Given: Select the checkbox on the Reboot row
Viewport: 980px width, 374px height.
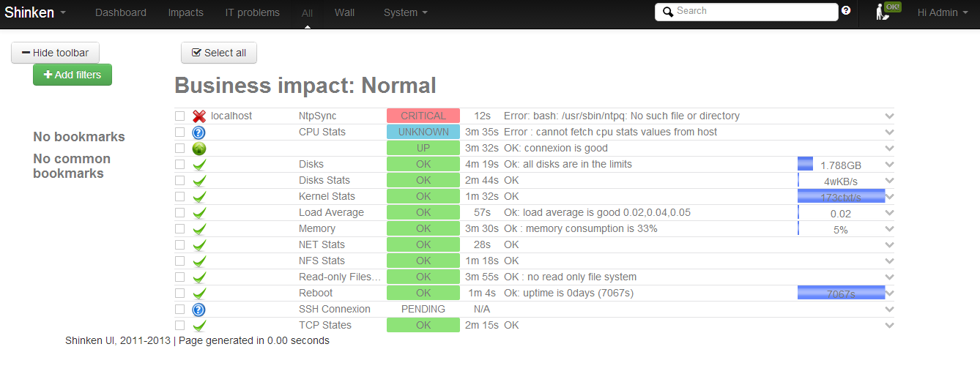Looking at the screenshot, I should [179, 293].
